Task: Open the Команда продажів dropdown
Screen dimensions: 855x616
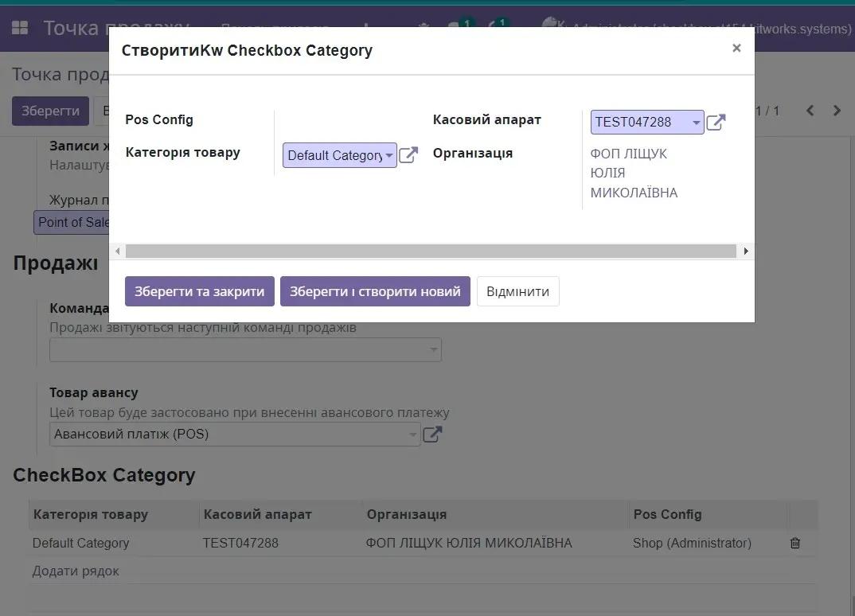Action: tap(433, 350)
